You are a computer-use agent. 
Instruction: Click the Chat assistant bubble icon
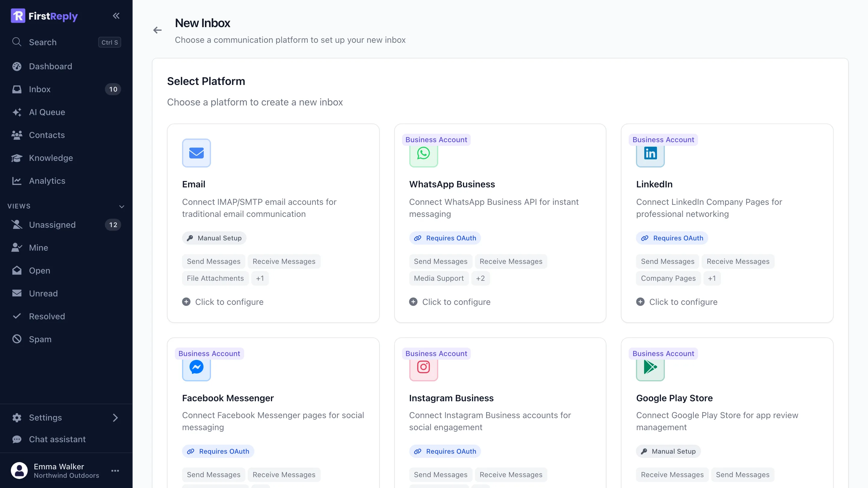(17, 439)
